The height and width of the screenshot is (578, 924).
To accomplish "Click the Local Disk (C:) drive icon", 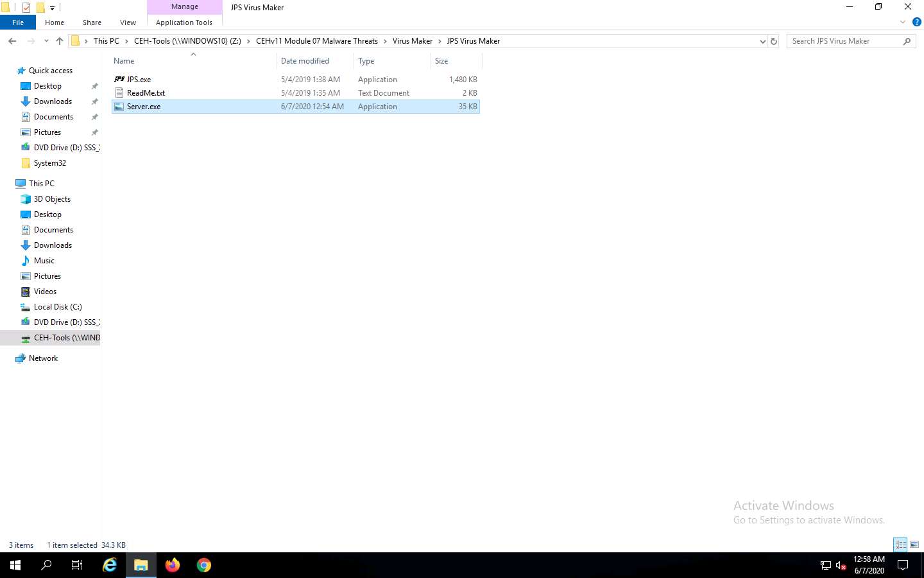I will coord(26,307).
